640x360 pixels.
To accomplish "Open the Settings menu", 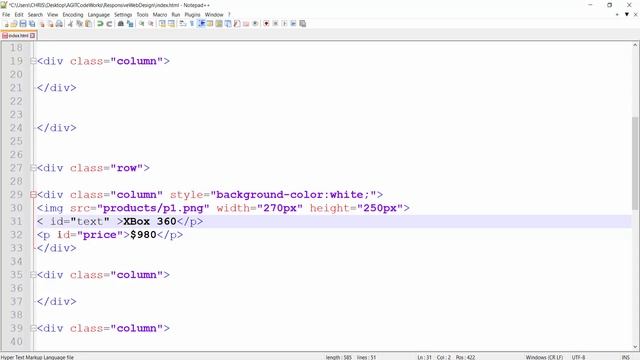I will (123, 15).
